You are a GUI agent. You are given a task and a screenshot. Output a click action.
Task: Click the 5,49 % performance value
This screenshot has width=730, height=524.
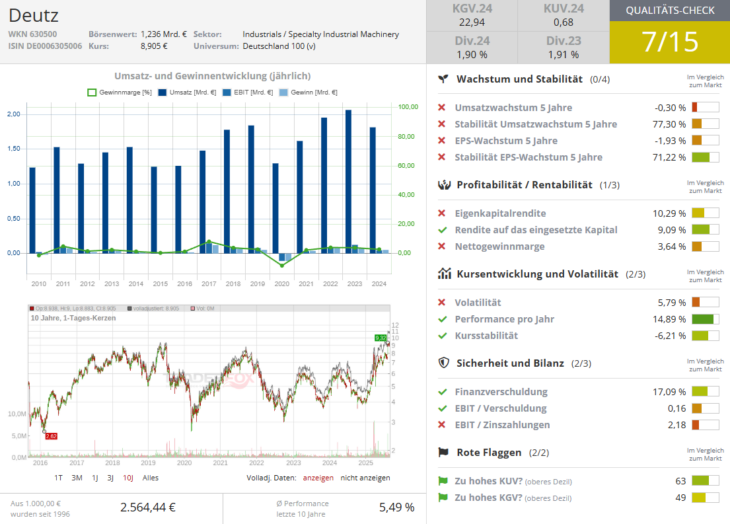pyautogui.click(x=397, y=507)
